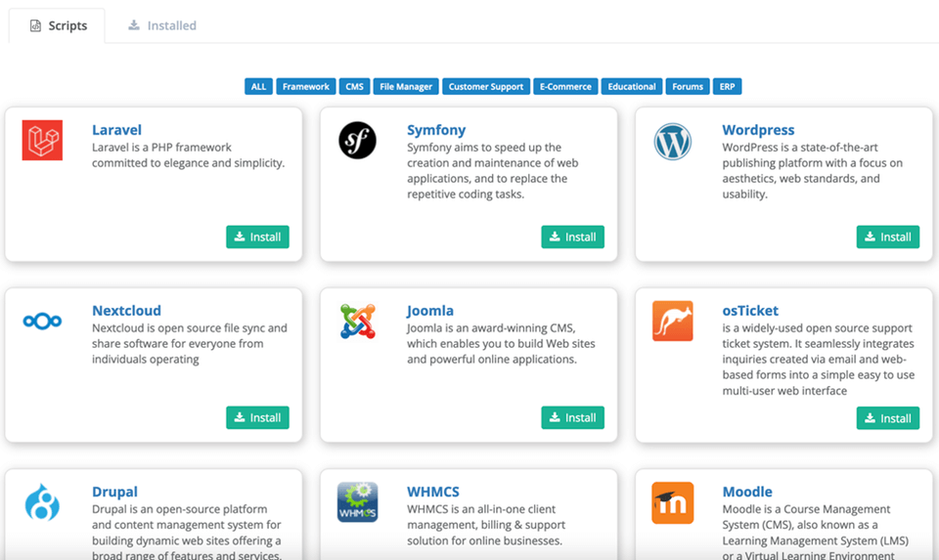Filter scripts by ALL
Viewport: 939px width, 560px height.
pyautogui.click(x=258, y=87)
